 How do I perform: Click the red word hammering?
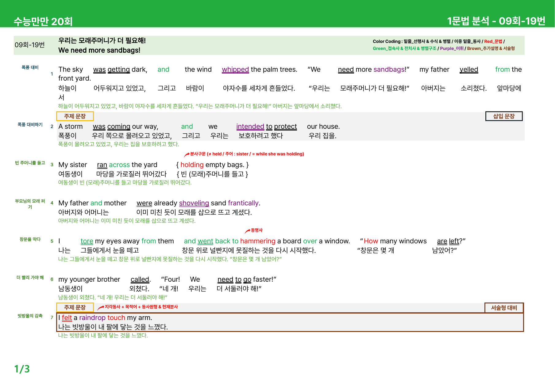[x=258, y=241]
